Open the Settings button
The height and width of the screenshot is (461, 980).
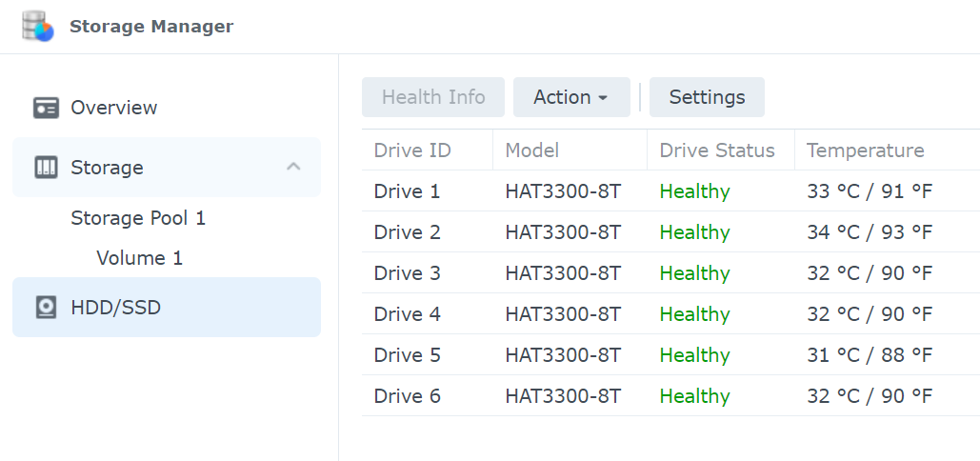coord(707,97)
